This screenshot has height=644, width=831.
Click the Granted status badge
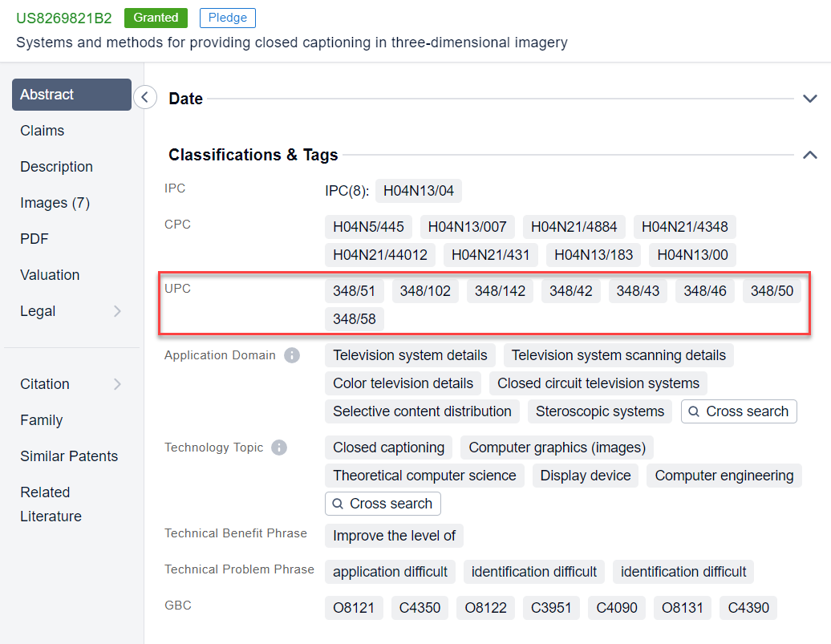[156, 17]
